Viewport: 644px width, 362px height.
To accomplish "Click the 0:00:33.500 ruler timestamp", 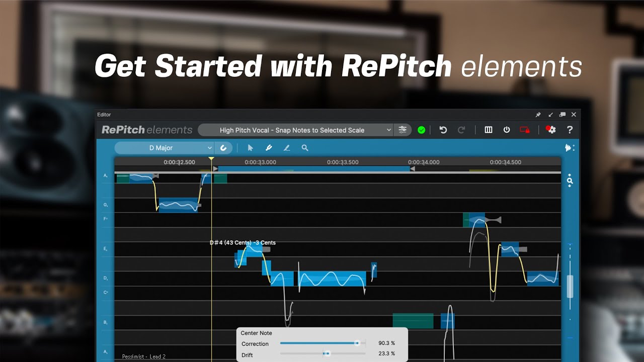I will (343, 162).
